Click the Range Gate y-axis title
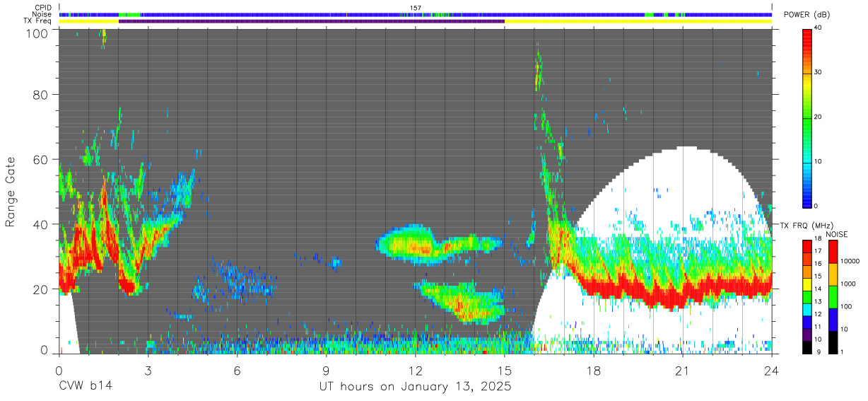868x401 pixels. [x=11, y=191]
